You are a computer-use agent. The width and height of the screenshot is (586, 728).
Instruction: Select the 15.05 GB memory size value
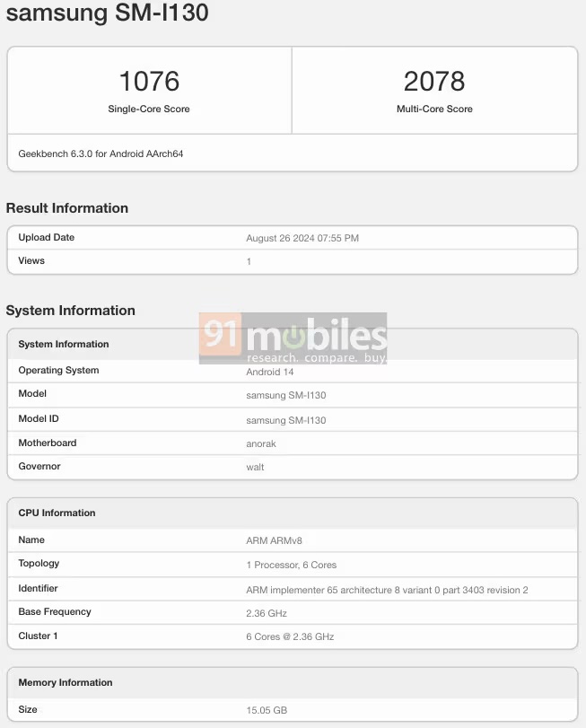pos(267,710)
